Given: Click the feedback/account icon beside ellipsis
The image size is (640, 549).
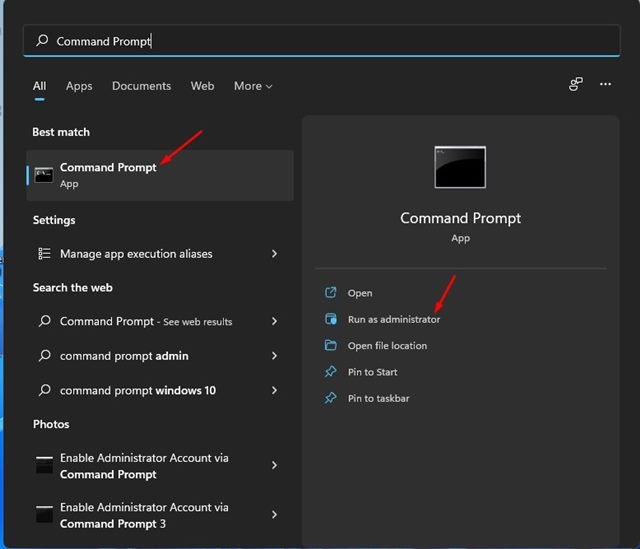Looking at the screenshot, I should coord(576,84).
